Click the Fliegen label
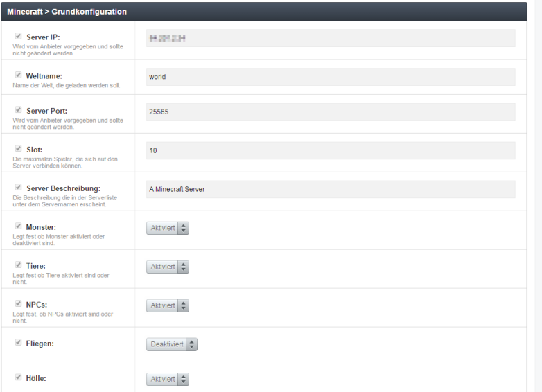Viewport: 542px width, 392px height. 40,344
